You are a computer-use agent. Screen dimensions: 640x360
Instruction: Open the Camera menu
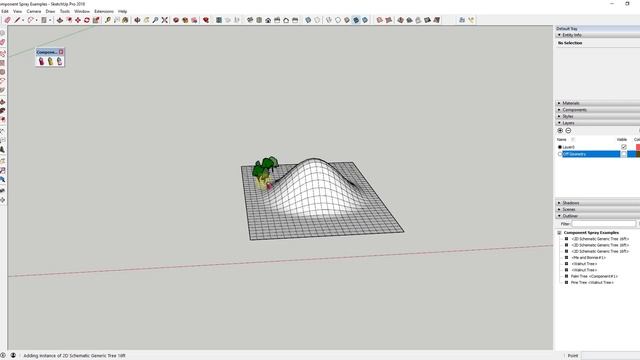click(x=34, y=11)
